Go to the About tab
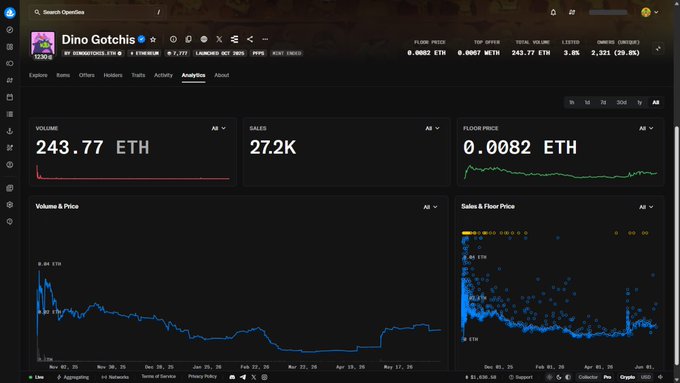 (222, 75)
